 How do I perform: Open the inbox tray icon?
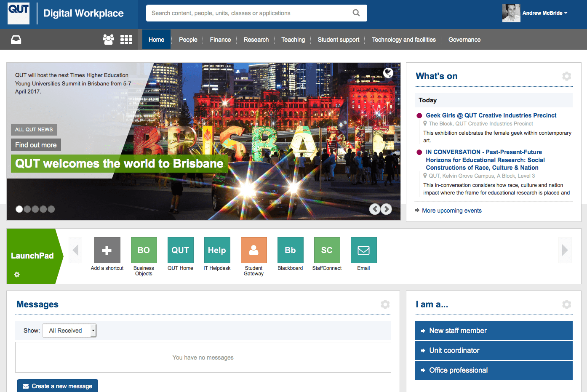(x=16, y=40)
